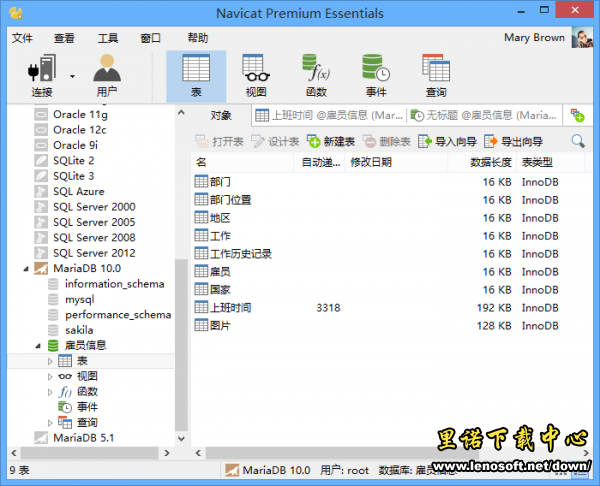
Task: Sort by the 修改日期 column header
Action: 396,162
